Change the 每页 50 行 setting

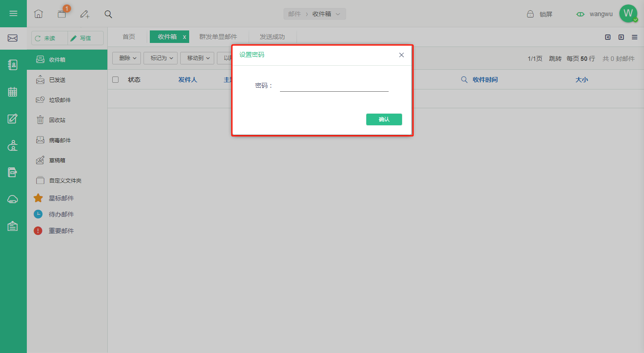pyautogui.click(x=581, y=59)
